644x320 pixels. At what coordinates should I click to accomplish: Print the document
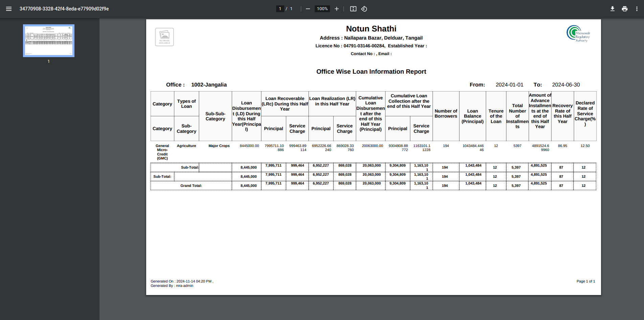(625, 9)
